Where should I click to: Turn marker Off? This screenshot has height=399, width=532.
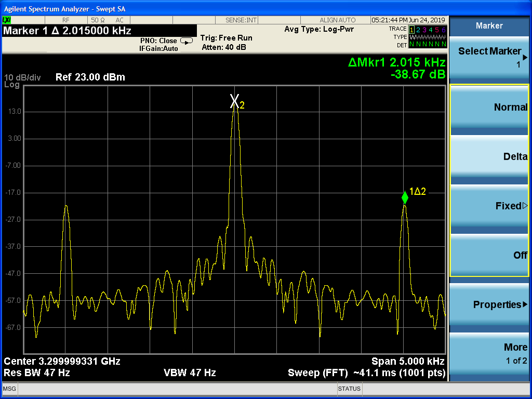click(489, 255)
